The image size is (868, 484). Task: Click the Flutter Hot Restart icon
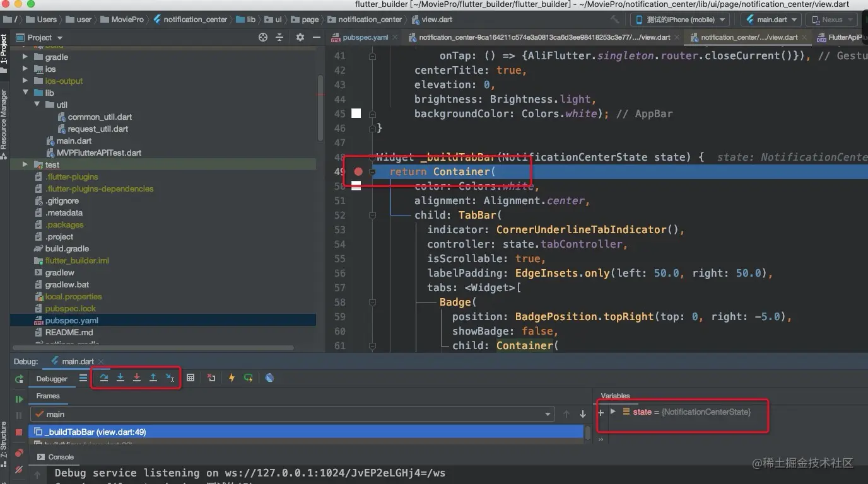tap(249, 378)
